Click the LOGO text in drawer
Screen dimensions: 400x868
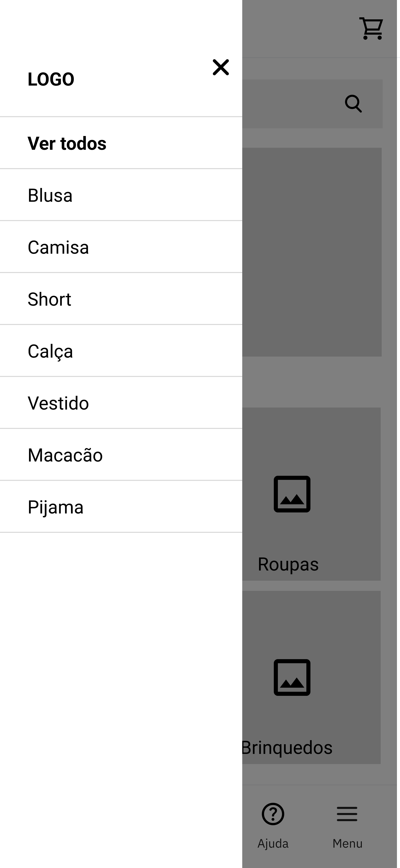point(51,79)
